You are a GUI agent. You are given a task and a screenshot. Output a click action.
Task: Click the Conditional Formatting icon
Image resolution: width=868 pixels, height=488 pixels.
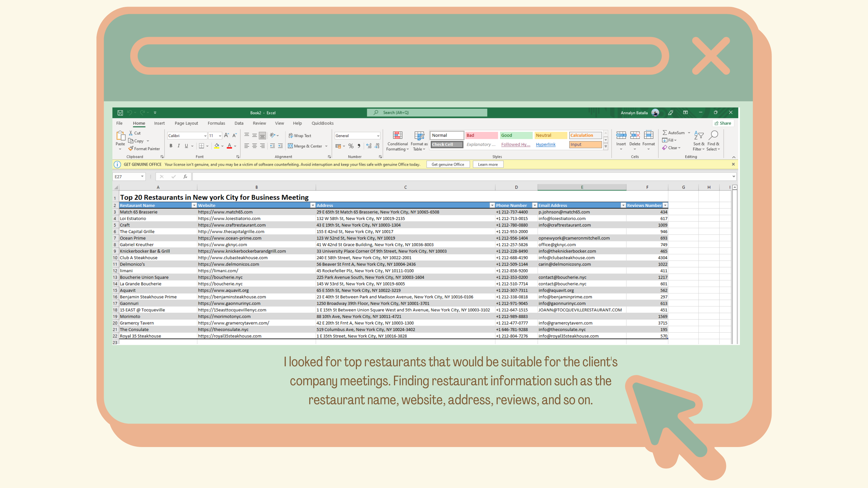tap(398, 135)
